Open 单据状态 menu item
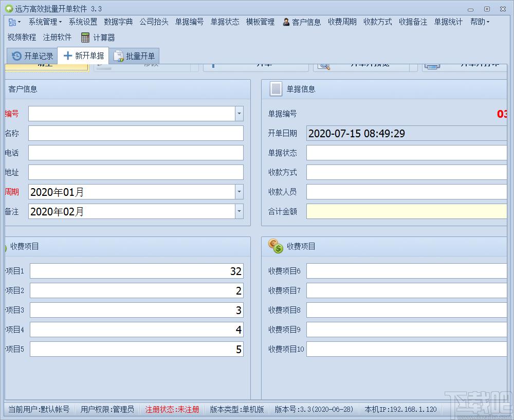514x420 pixels. pos(225,22)
